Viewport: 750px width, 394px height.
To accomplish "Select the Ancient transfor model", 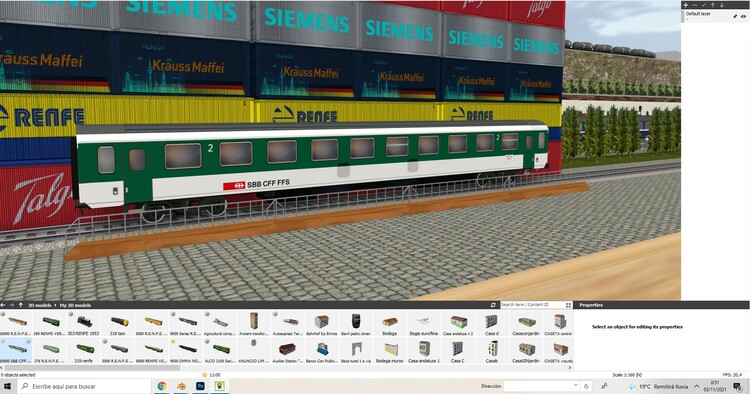I will (x=254, y=324).
